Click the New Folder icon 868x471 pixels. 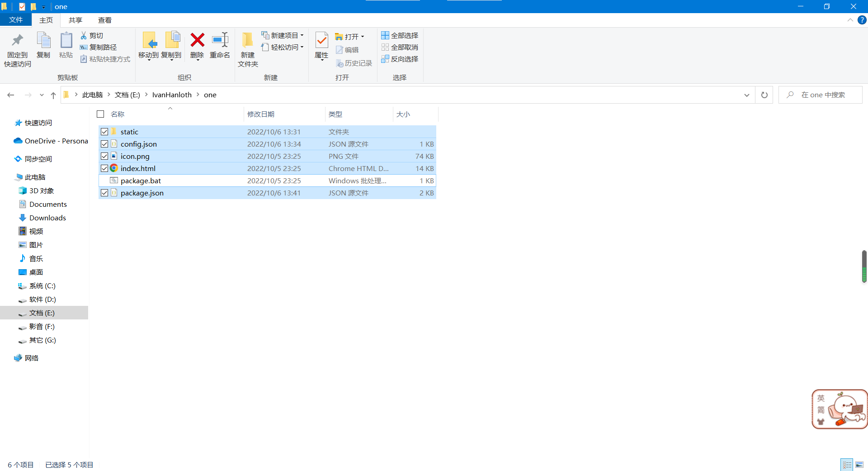pyautogui.click(x=248, y=41)
